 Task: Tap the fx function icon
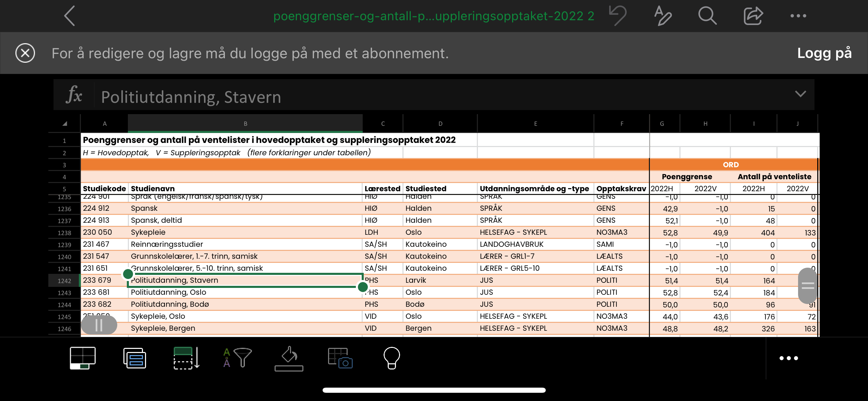pos(74,95)
